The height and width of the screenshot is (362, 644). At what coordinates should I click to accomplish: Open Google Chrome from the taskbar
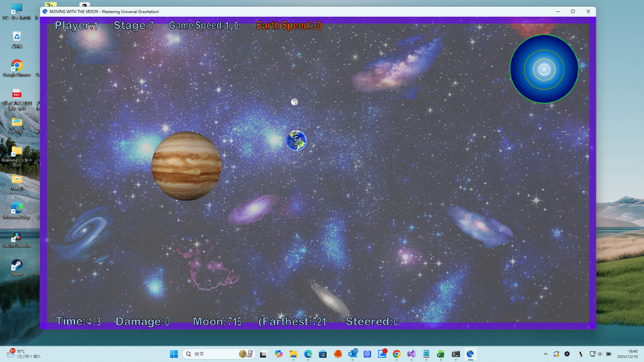click(x=397, y=353)
